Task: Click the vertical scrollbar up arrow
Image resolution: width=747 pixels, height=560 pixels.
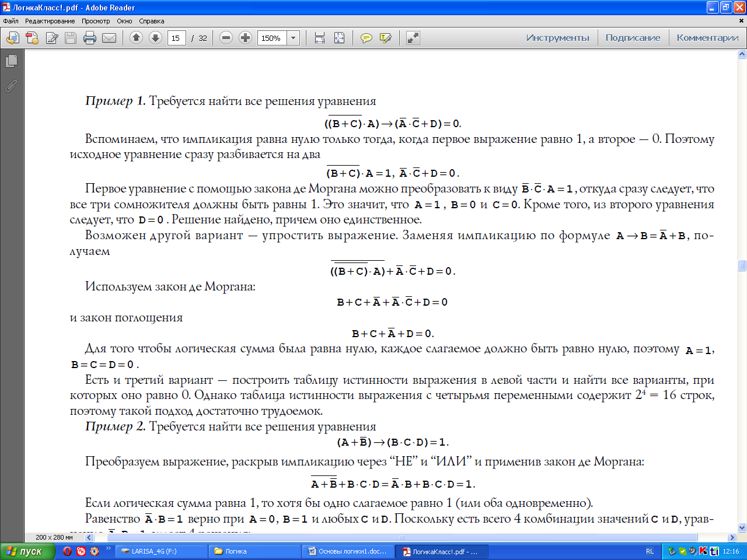Action: 742,54
